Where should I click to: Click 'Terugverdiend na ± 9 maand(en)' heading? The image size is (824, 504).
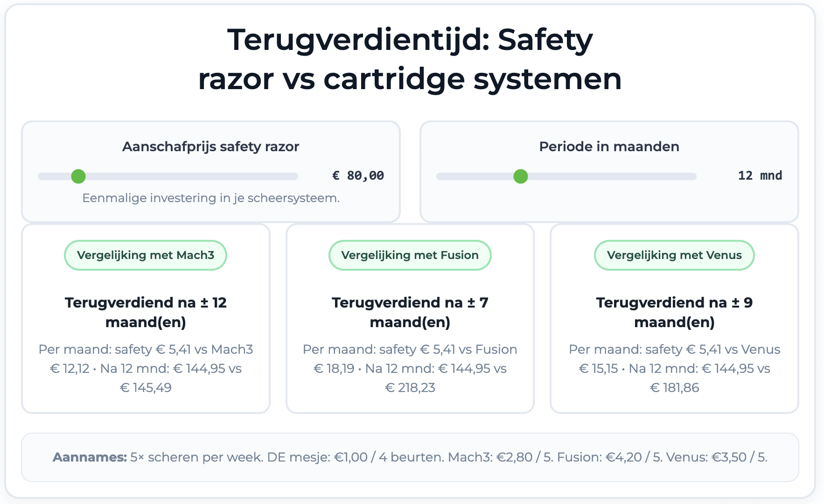674,312
